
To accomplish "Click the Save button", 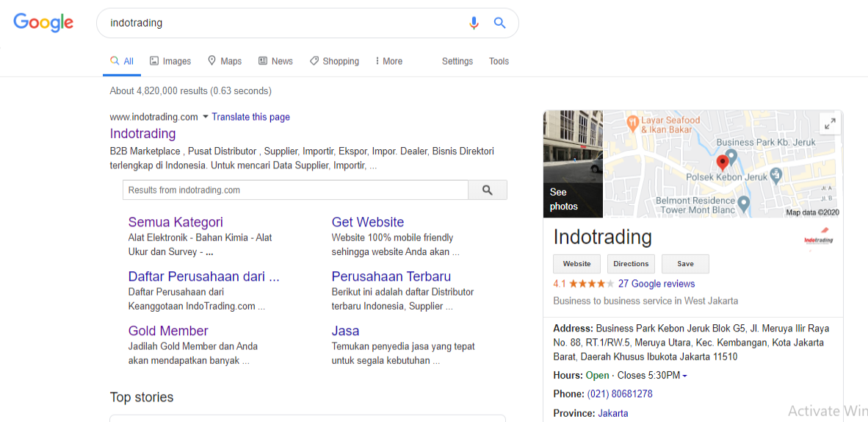I will coord(685,264).
